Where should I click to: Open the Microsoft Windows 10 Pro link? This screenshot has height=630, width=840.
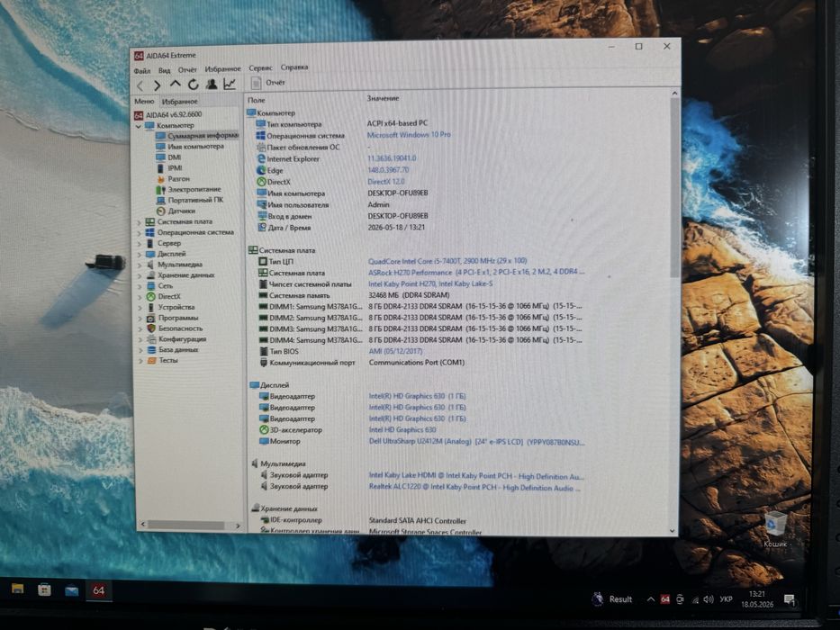[x=409, y=135]
